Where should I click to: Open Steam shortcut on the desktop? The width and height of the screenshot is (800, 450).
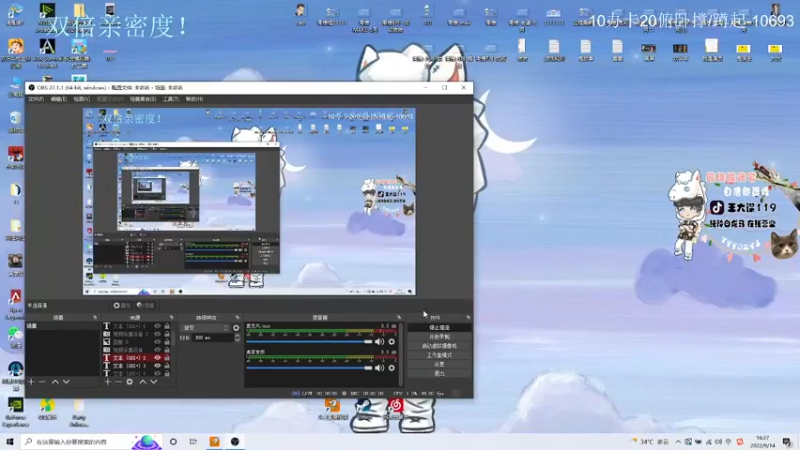(x=364, y=409)
